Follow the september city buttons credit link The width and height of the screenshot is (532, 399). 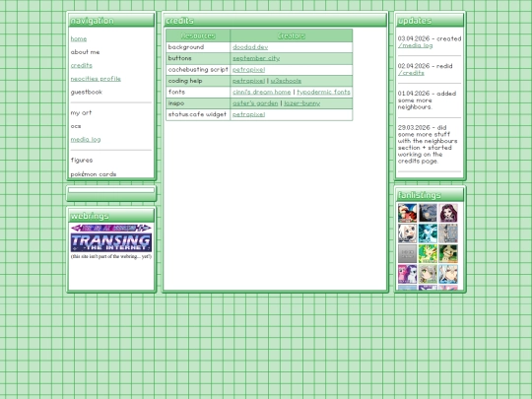(256, 58)
